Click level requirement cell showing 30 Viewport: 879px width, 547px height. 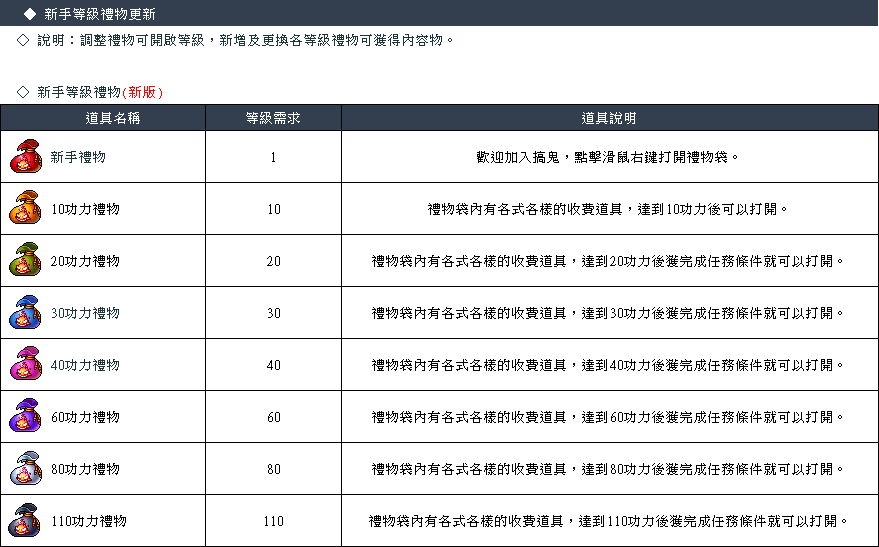(x=274, y=313)
